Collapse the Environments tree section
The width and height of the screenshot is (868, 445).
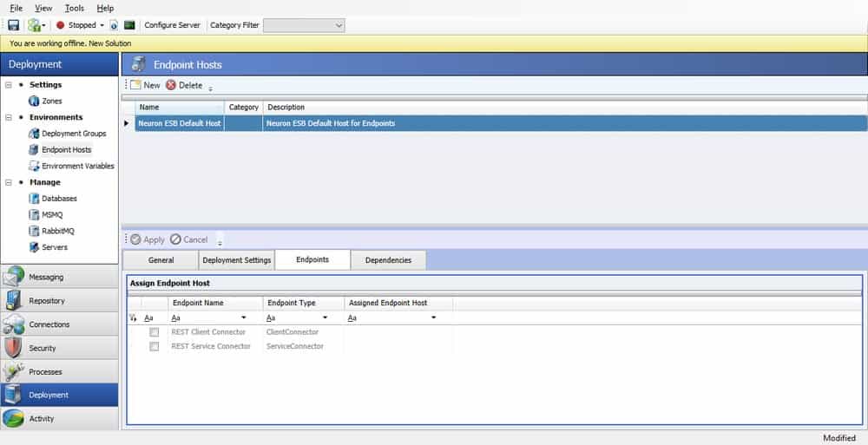click(9, 117)
